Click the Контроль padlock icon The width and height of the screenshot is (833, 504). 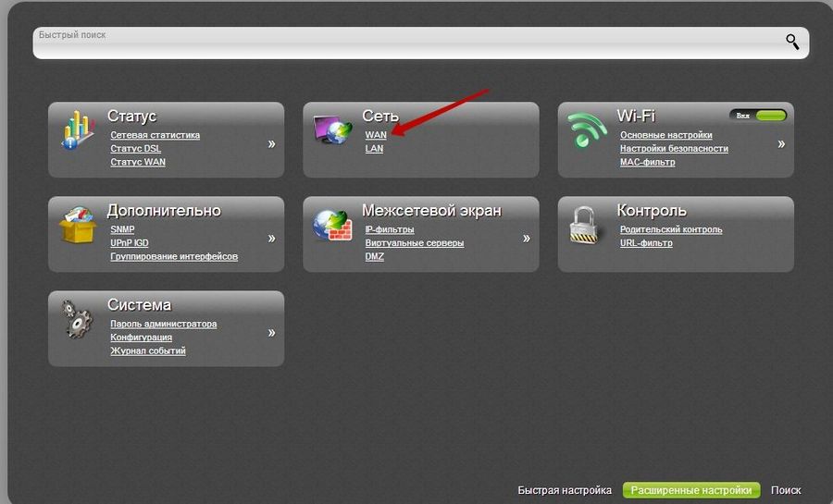(587, 224)
